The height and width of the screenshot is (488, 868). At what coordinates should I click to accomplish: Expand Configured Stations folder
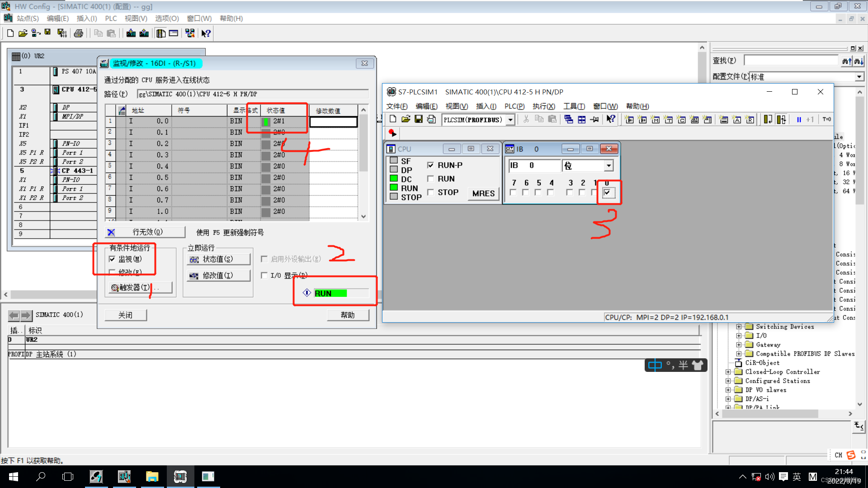728,381
